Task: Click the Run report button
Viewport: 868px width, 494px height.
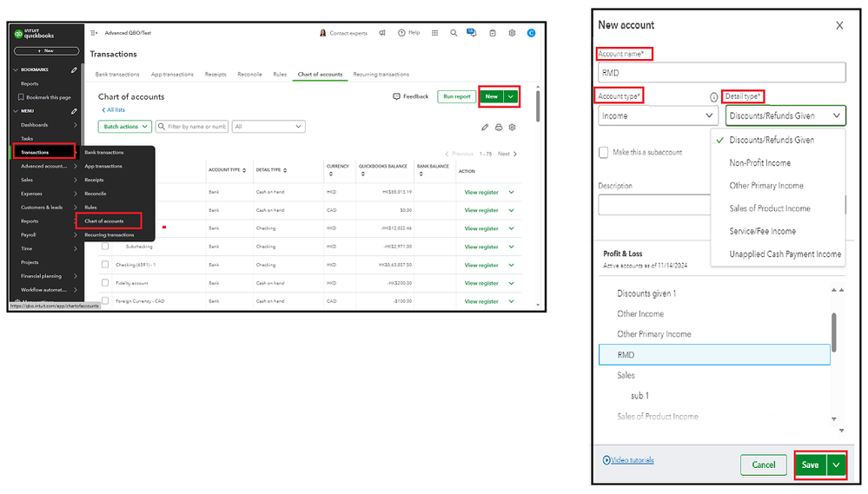Action: pos(457,97)
